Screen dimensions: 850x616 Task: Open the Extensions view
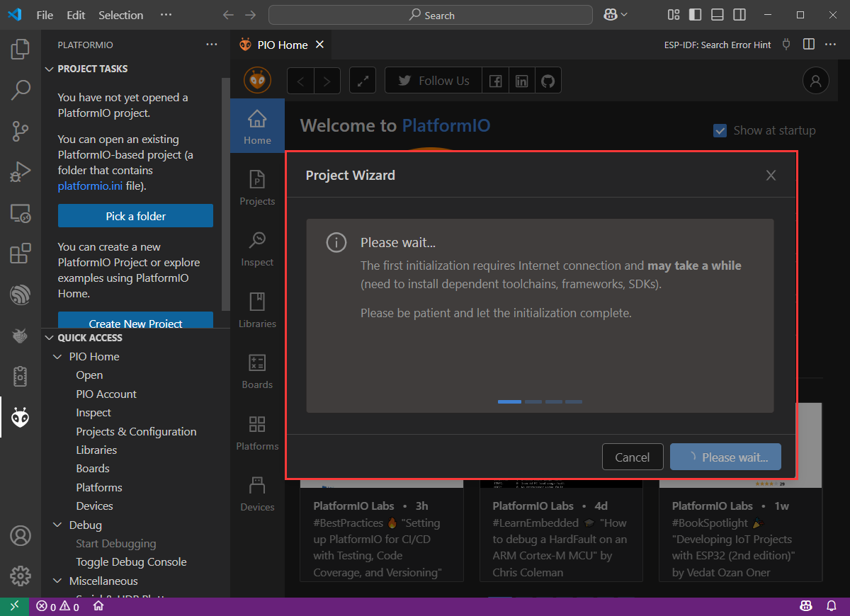[x=21, y=253]
